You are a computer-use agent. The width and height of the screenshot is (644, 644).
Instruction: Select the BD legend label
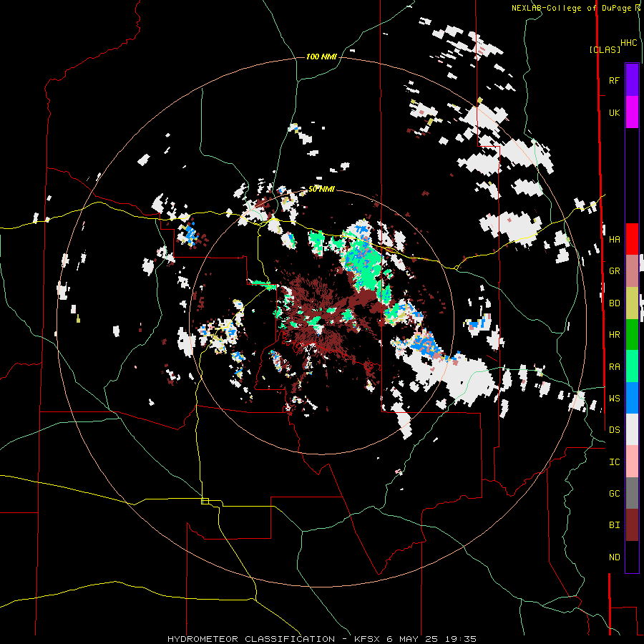614,303
